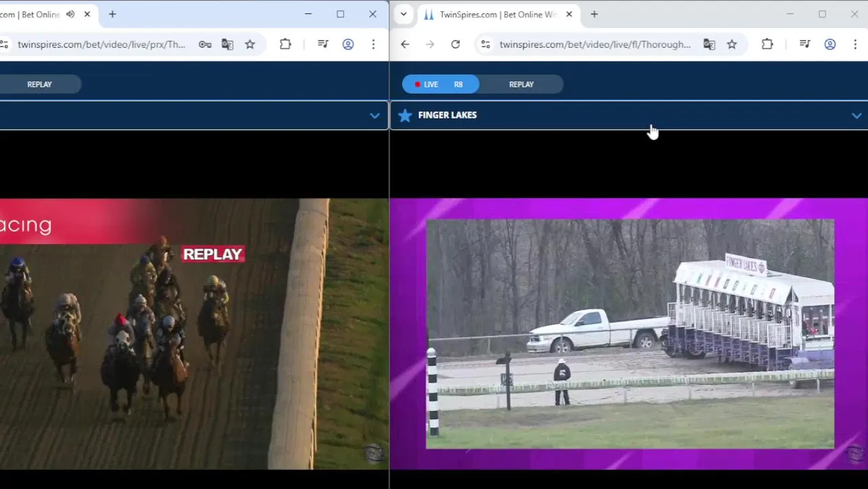Open the extensions puzzle icon in left window

click(285, 44)
